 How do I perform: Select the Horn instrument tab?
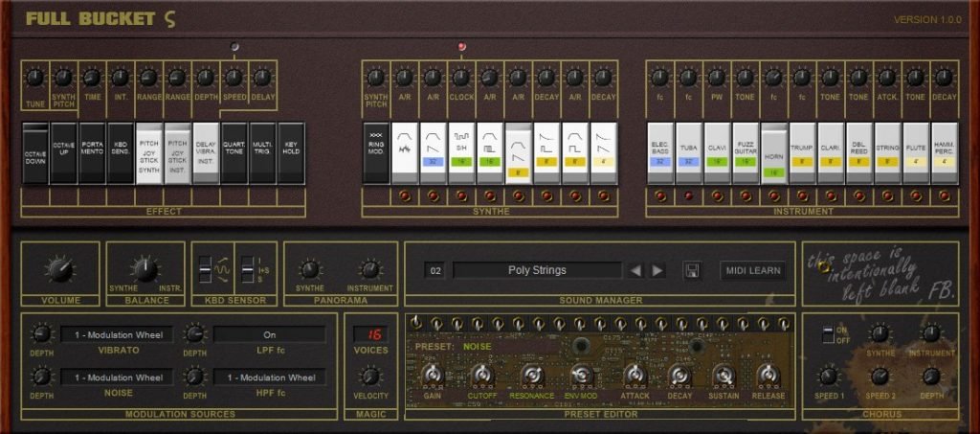tap(773, 152)
